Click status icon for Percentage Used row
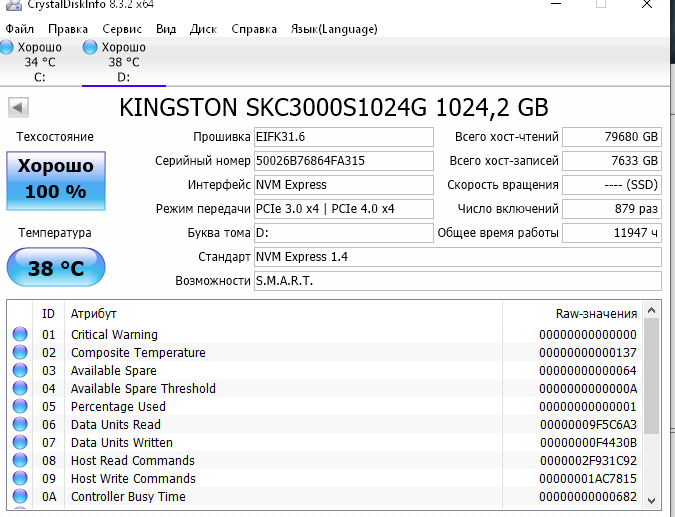This screenshot has height=517, width=675. click(x=20, y=407)
